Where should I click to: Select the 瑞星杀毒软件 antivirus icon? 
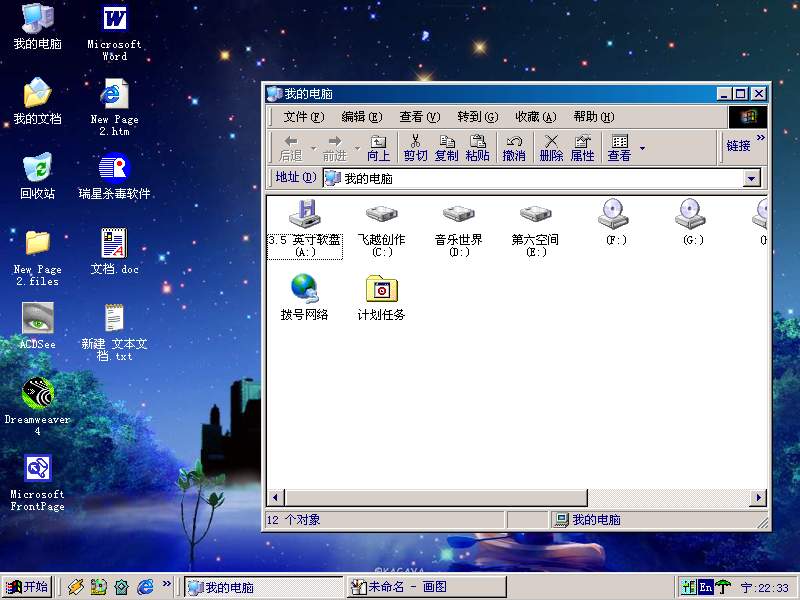[114, 176]
